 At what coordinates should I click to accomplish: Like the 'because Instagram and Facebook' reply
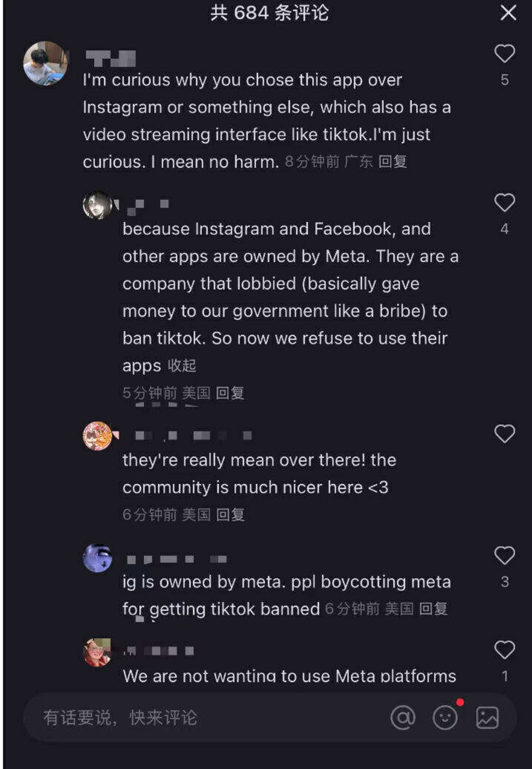pyautogui.click(x=504, y=203)
